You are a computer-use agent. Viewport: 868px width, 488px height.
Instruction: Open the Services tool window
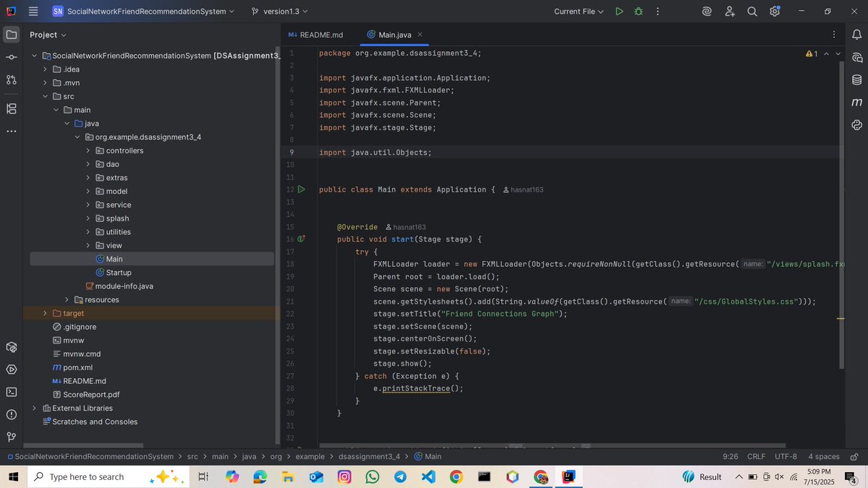click(12, 347)
